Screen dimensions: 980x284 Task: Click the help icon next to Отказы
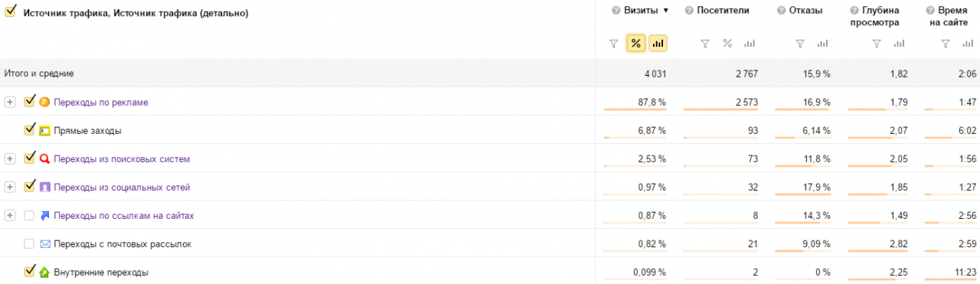point(781,11)
